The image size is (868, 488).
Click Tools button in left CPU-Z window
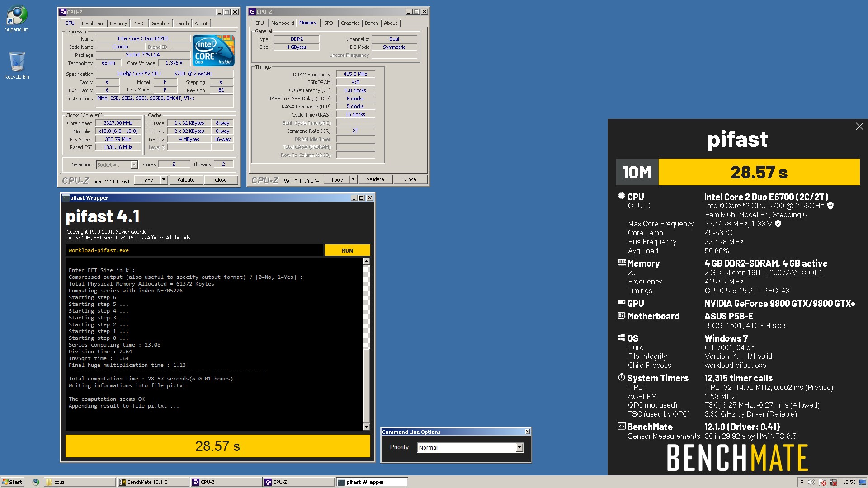pyautogui.click(x=148, y=180)
